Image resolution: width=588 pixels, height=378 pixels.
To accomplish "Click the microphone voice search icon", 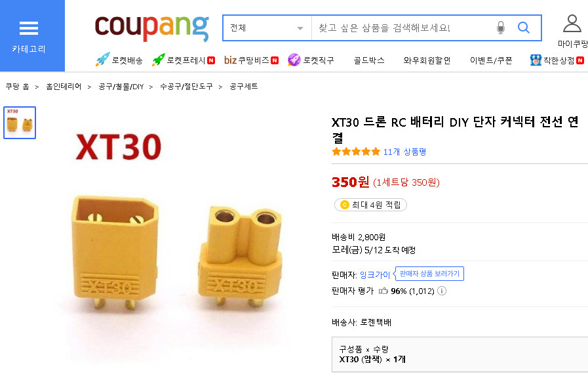I will (x=501, y=28).
